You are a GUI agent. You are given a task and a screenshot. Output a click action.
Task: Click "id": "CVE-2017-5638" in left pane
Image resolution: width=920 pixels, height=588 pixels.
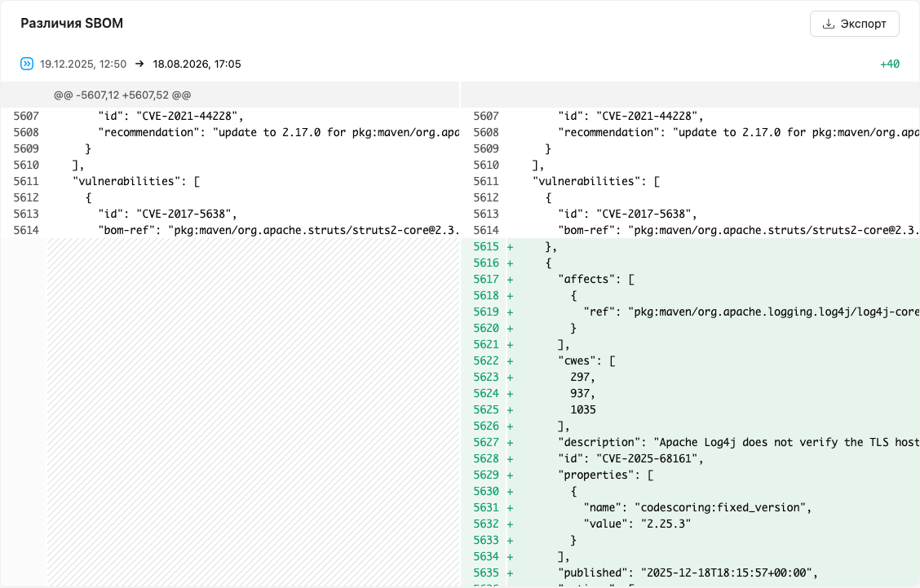(168, 214)
